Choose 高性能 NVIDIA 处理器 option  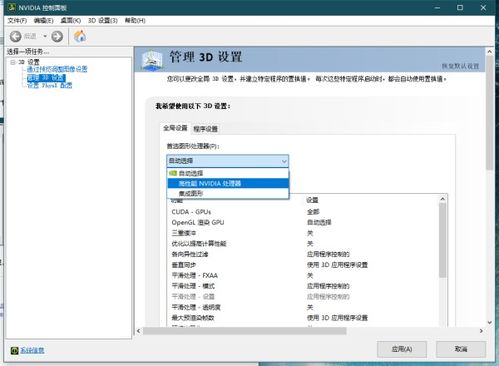click(x=228, y=183)
